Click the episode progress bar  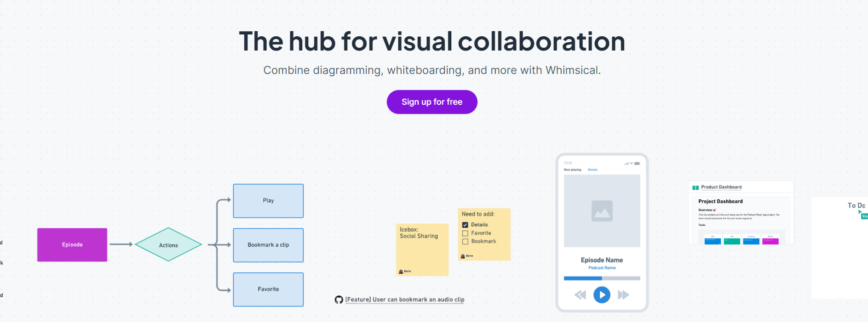[602, 278]
